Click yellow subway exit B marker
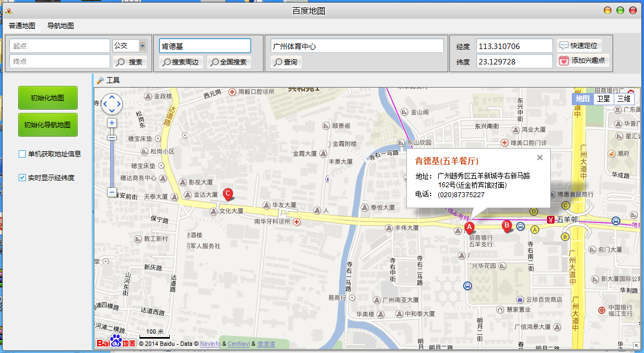 click(x=565, y=237)
